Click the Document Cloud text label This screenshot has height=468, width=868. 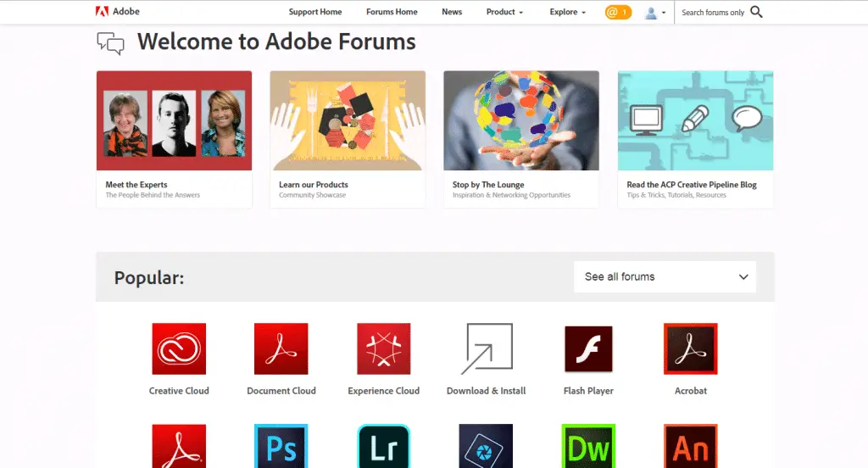[x=281, y=391]
